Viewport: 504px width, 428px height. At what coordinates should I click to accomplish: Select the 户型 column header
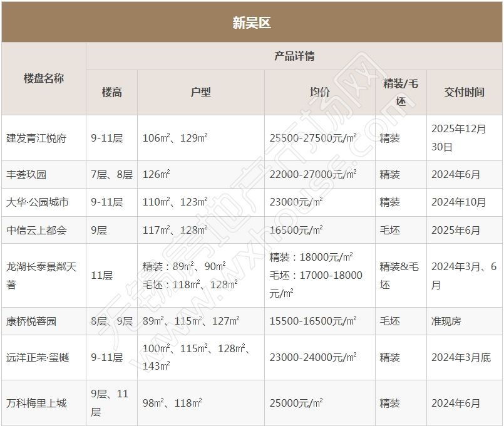click(200, 92)
